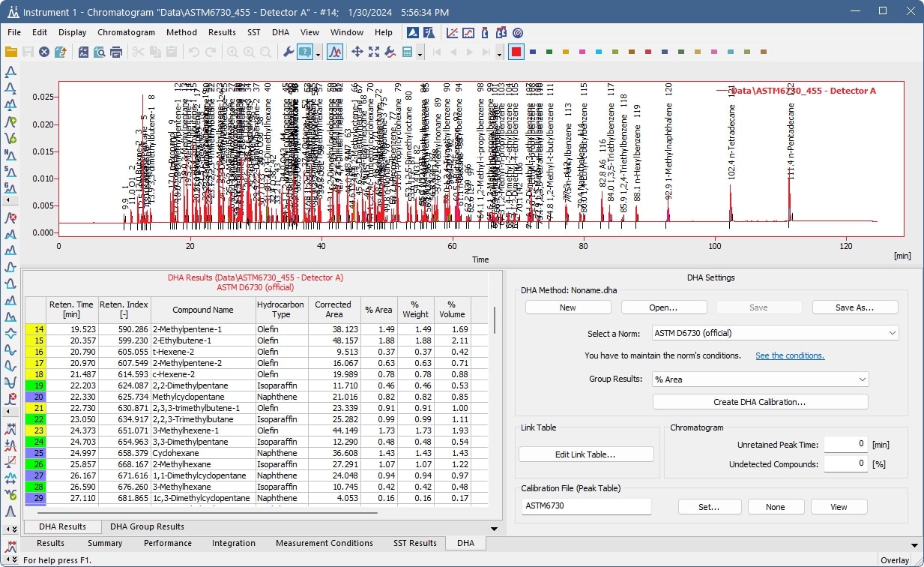Expand the Select a Norm dropdown

point(775,332)
